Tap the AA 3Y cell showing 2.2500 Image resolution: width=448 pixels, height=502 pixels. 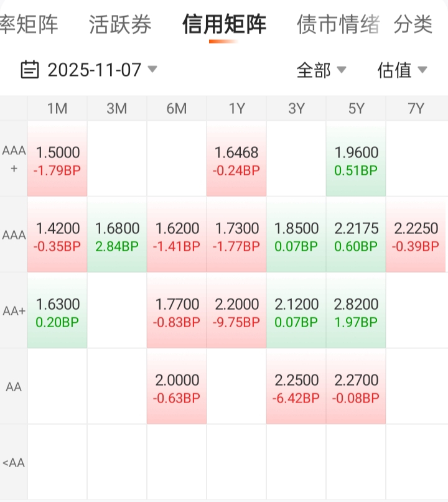pos(296,388)
